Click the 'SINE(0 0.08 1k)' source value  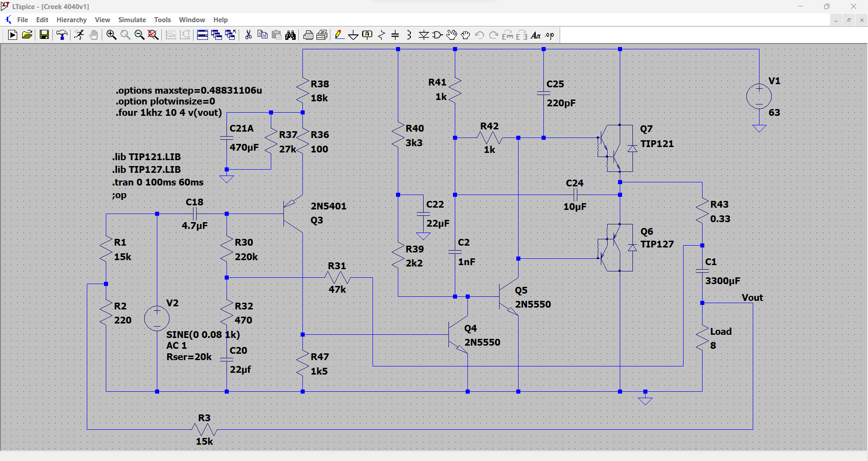[x=203, y=335]
